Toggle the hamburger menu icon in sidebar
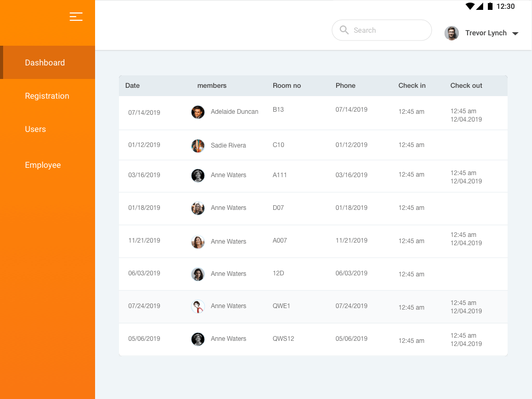Image resolution: width=532 pixels, height=399 pixels. (x=76, y=17)
